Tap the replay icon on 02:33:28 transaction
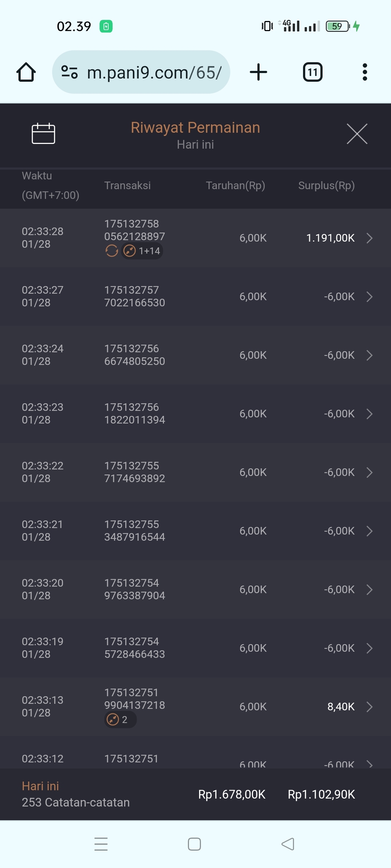The height and width of the screenshot is (868, 391). coord(112,251)
